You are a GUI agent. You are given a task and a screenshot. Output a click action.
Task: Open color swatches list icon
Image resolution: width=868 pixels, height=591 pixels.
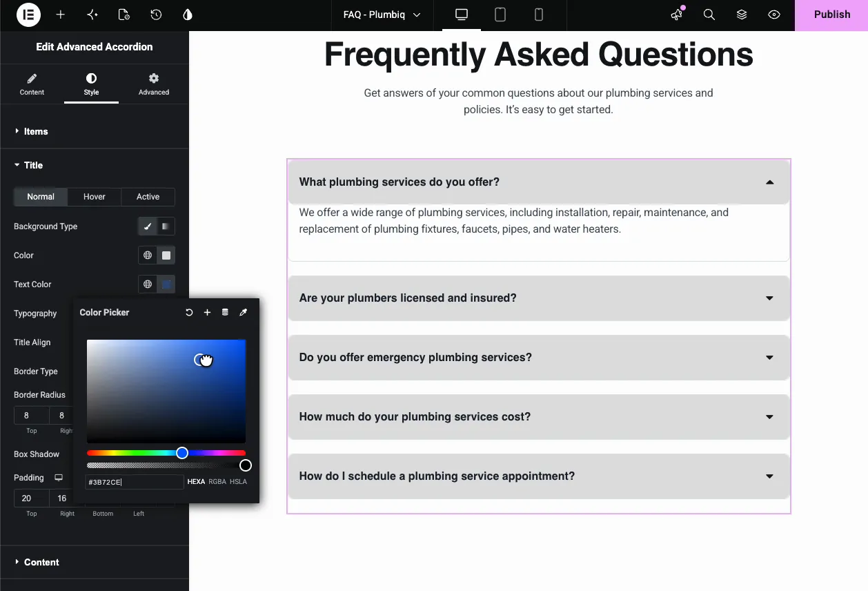pos(225,313)
